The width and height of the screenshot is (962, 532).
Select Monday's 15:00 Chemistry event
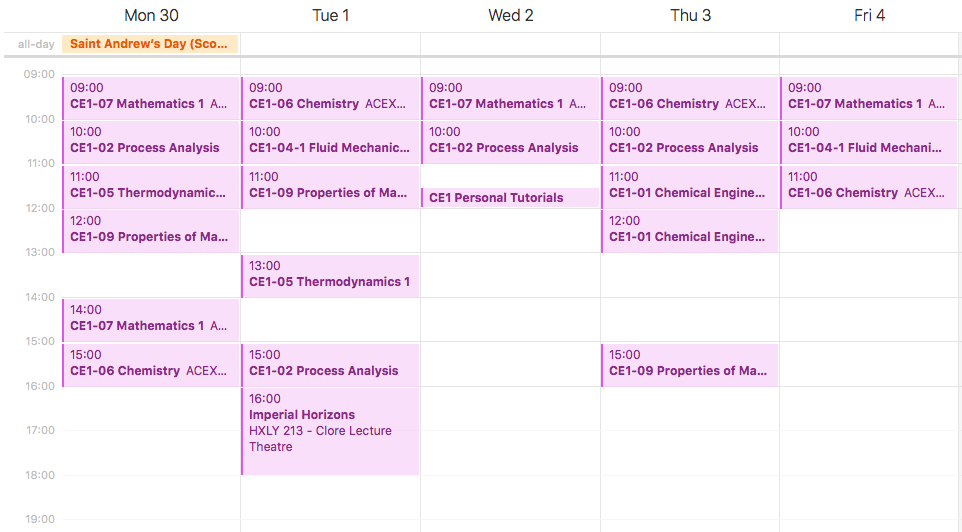click(x=151, y=364)
